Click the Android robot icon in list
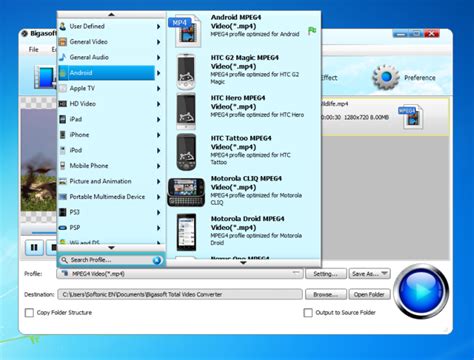 coord(63,73)
